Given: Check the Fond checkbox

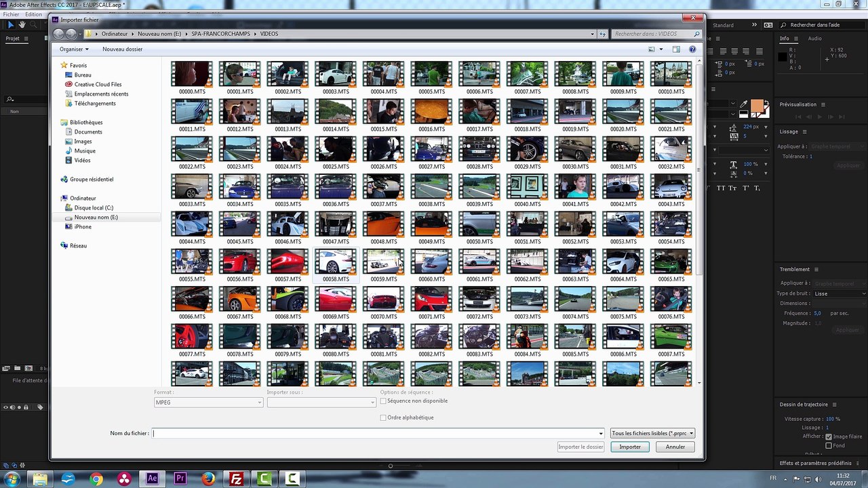Looking at the screenshot, I should click(829, 445).
